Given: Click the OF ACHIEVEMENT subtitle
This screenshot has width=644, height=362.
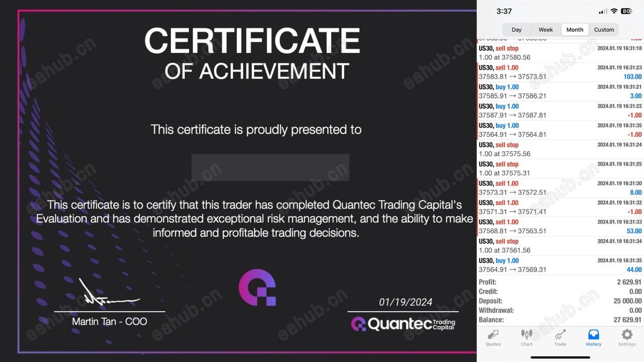Looking at the screenshot, I should 257,71.
